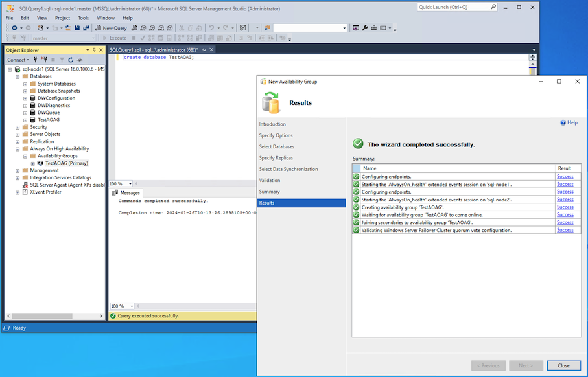Click Success link for Validating quorum vote row
The width and height of the screenshot is (588, 377).
565,230
